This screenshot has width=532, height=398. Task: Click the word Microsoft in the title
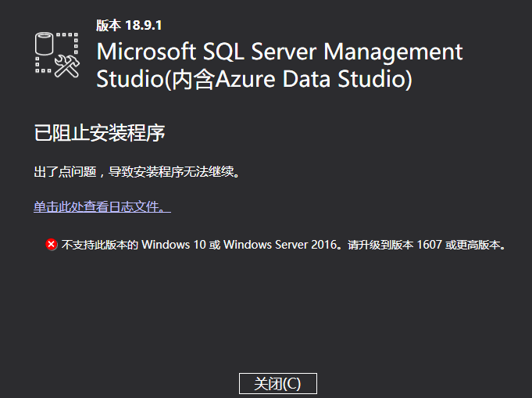pyautogui.click(x=146, y=52)
